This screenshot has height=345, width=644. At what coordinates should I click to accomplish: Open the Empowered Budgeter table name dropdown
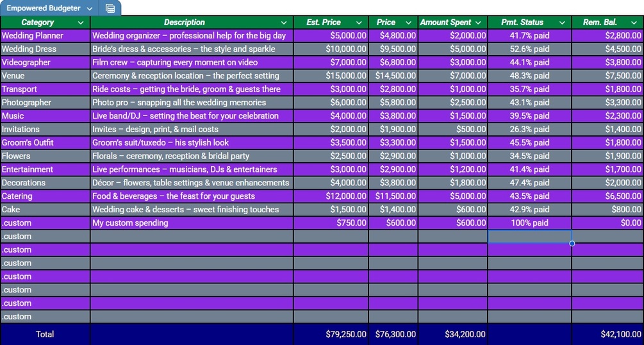pos(90,8)
